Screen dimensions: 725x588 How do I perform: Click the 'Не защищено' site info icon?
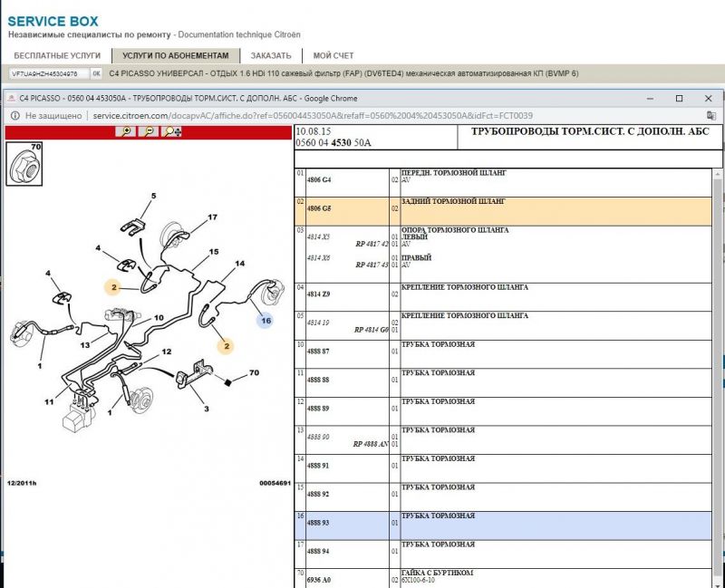[14, 116]
